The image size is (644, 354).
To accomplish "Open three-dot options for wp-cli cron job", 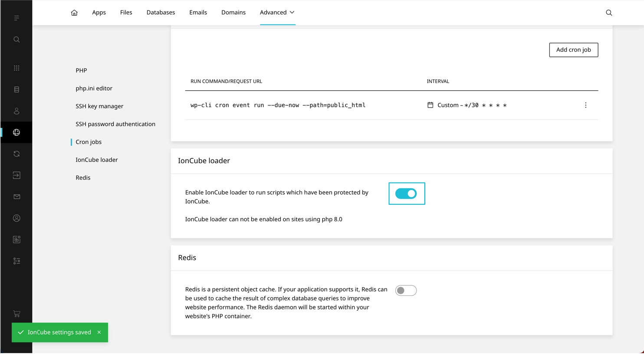I will (x=585, y=105).
